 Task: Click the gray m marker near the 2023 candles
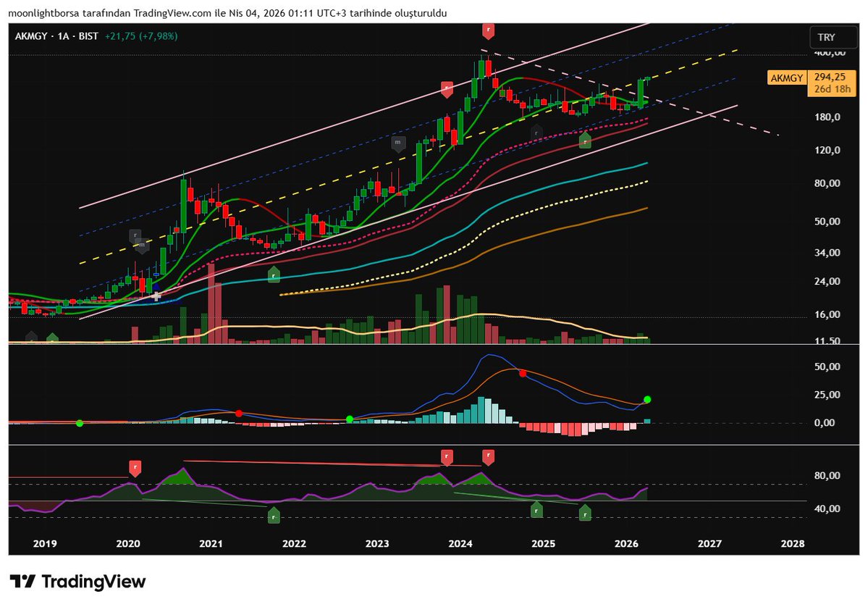(x=397, y=143)
